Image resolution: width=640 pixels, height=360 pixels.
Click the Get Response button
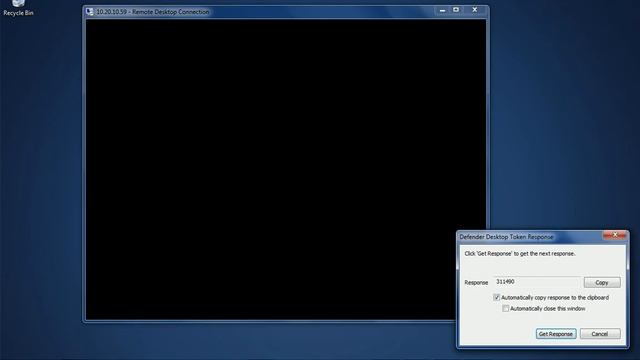[x=556, y=334]
